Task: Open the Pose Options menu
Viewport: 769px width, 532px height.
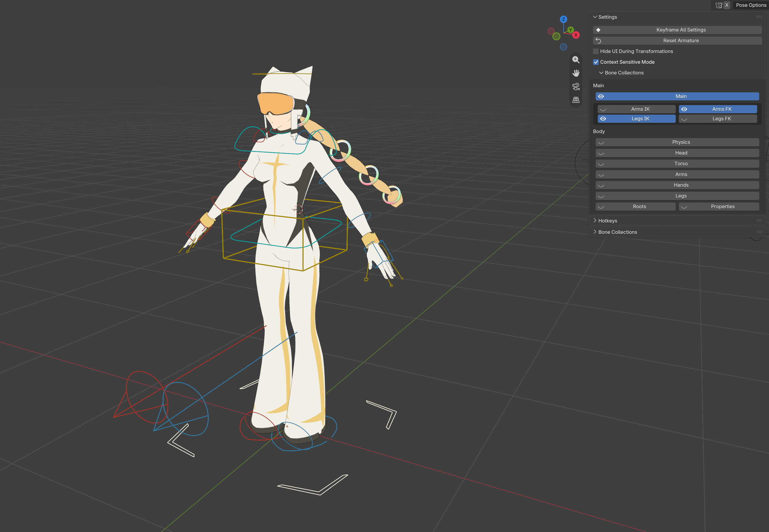Action: coord(751,5)
